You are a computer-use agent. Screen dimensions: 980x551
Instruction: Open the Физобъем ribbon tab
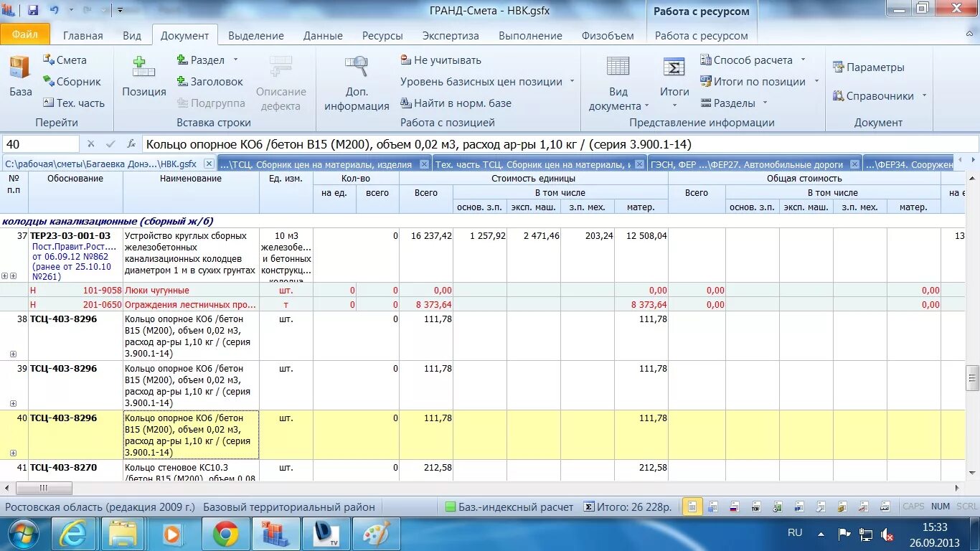(608, 35)
